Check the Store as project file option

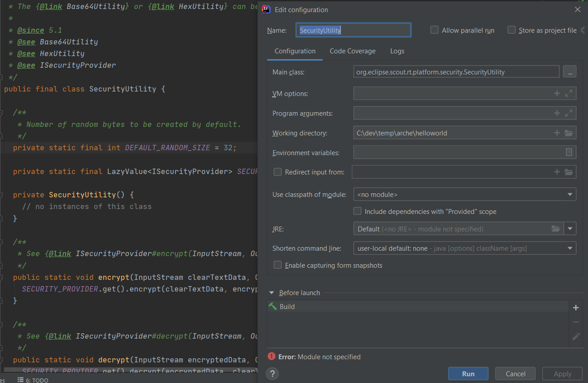[x=511, y=30]
